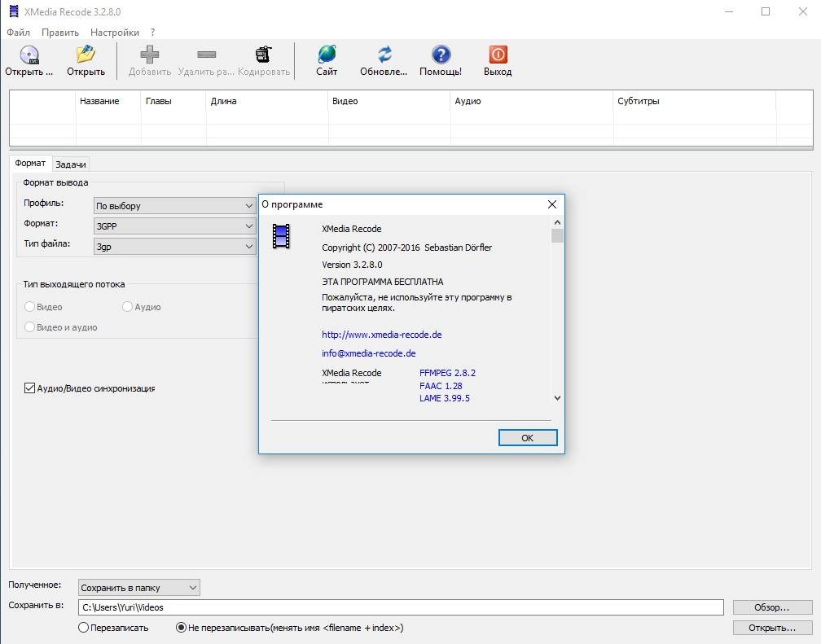Image resolution: width=821 pixels, height=644 pixels.
Task: Close the О программе dialog
Action: pos(552,204)
